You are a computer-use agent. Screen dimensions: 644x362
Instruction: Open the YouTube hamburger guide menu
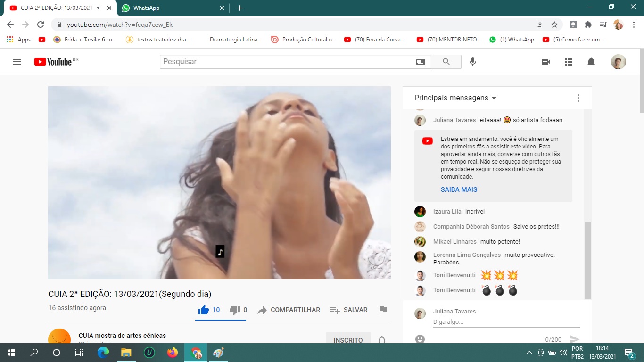click(x=17, y=62)
